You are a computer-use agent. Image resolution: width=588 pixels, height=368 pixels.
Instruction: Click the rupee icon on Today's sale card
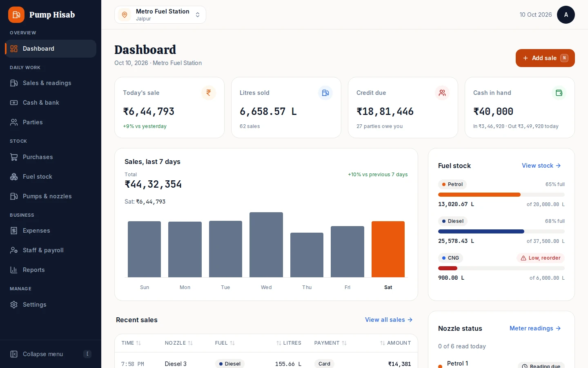click(209, 93)
